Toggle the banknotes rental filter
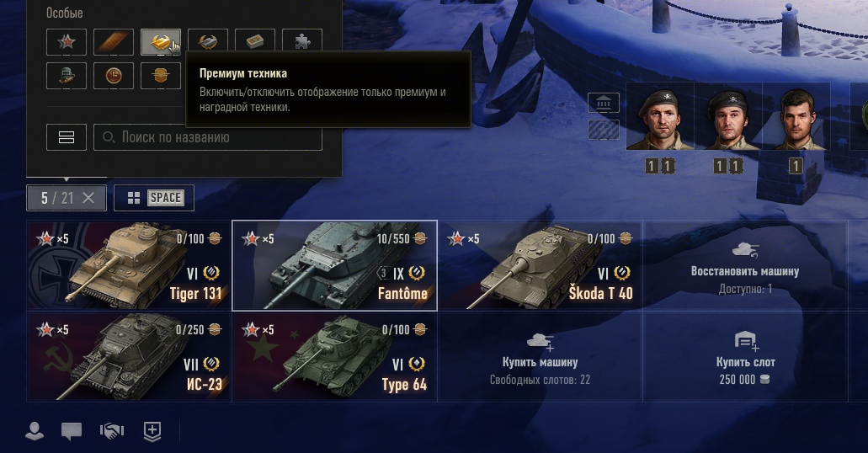Screen dimensions: 868x453 pos(254,42)
